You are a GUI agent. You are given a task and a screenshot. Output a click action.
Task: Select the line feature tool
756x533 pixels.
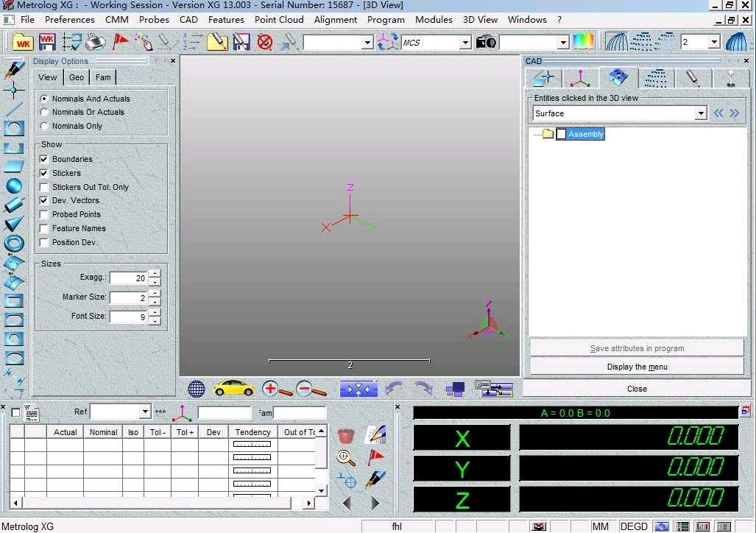pos(13,109)
